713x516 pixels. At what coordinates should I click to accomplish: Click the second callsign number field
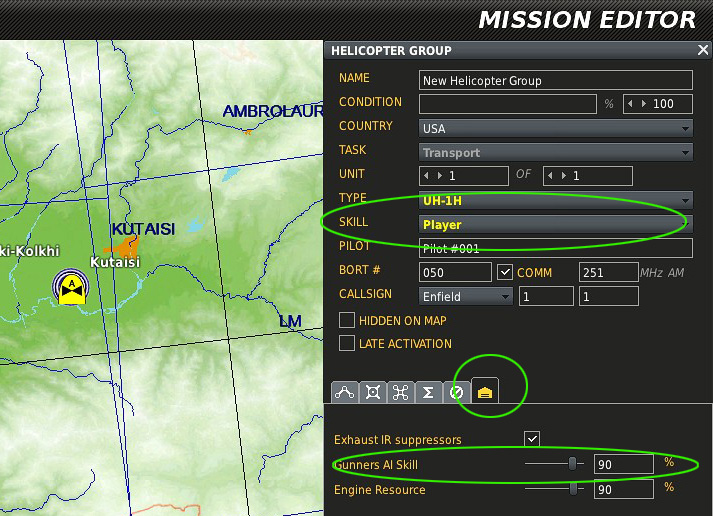(608, 296)
